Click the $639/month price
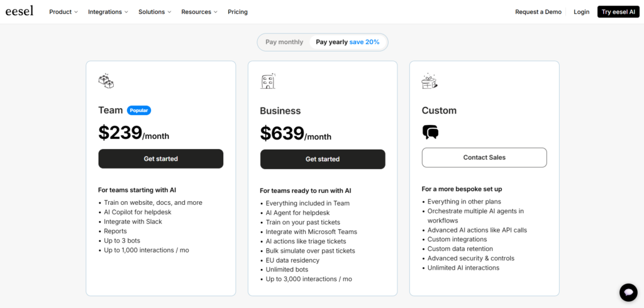The width and height of the screenshot is (644, 308). 296,133
